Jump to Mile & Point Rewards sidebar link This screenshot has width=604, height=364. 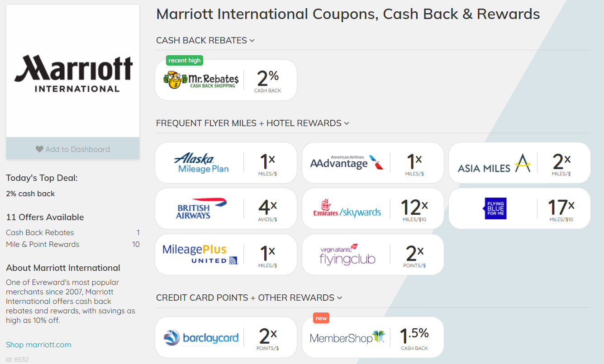click(x=43, y=244)
